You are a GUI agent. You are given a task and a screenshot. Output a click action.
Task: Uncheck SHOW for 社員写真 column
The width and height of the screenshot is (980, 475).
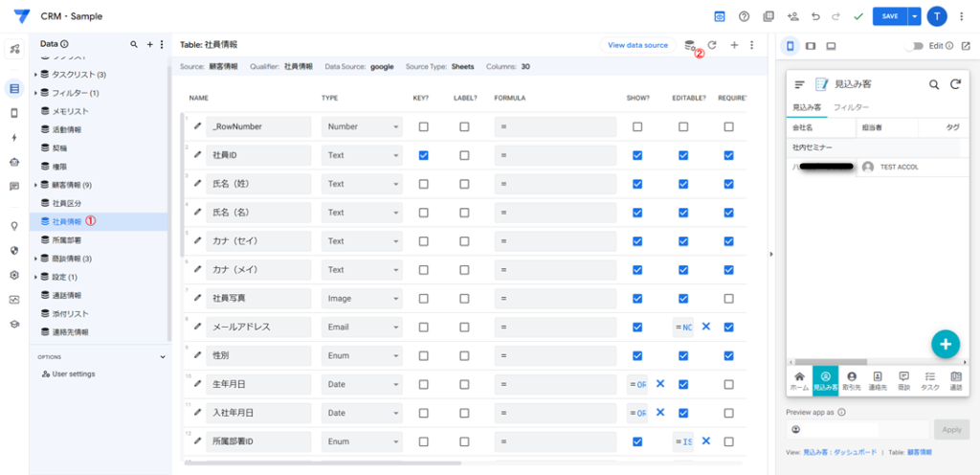pos(637,299)
